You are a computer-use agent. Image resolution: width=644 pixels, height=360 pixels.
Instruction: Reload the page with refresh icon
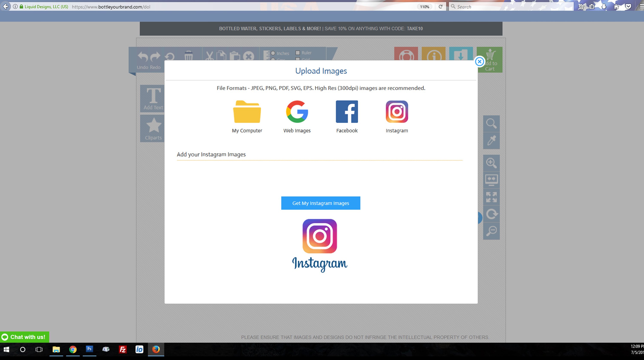tap(440, 7)
